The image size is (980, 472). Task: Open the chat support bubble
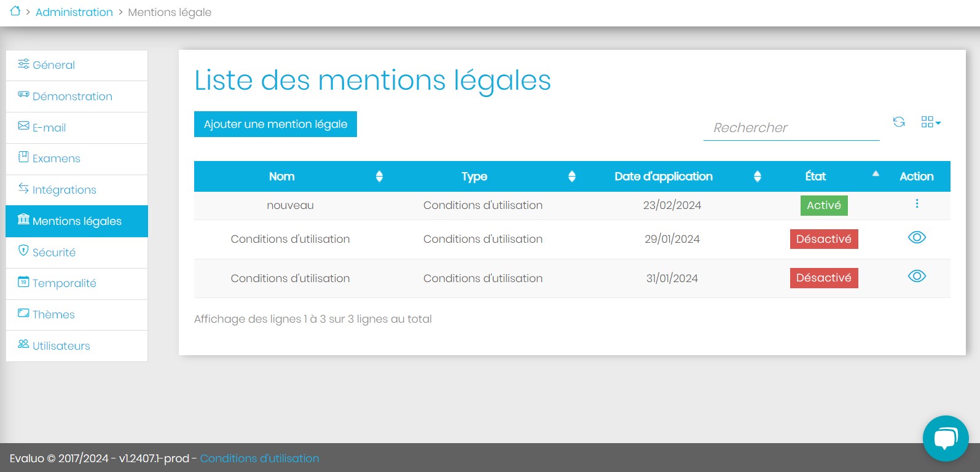[x=945, y=438]
